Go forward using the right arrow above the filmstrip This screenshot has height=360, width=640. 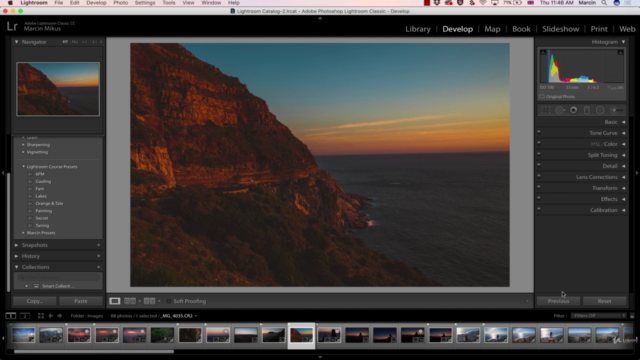coord(60,316)
